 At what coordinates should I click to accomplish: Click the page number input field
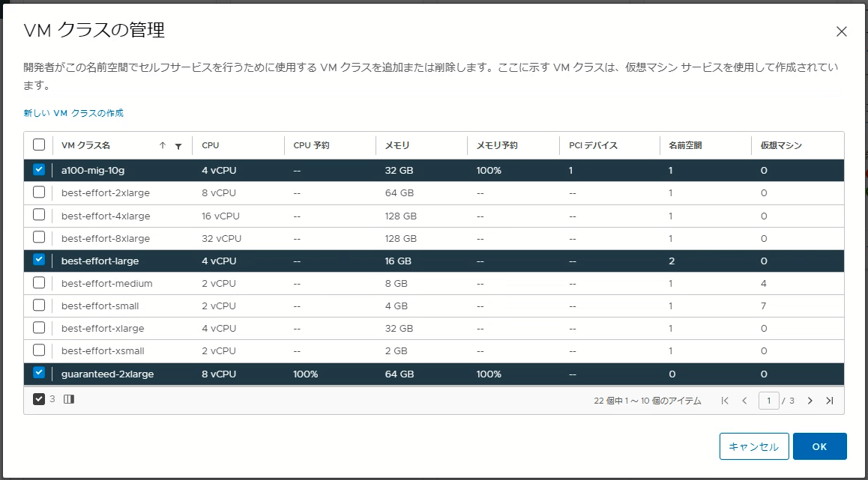769,401
